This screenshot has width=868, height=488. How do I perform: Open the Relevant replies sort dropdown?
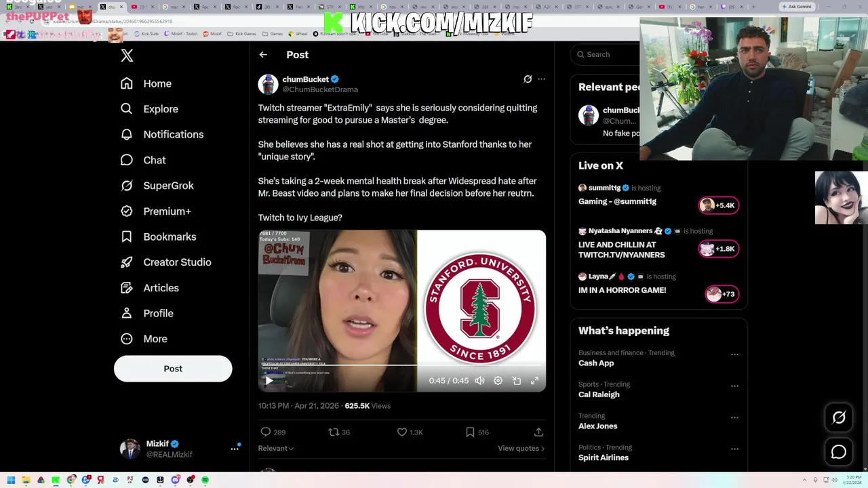276,449
